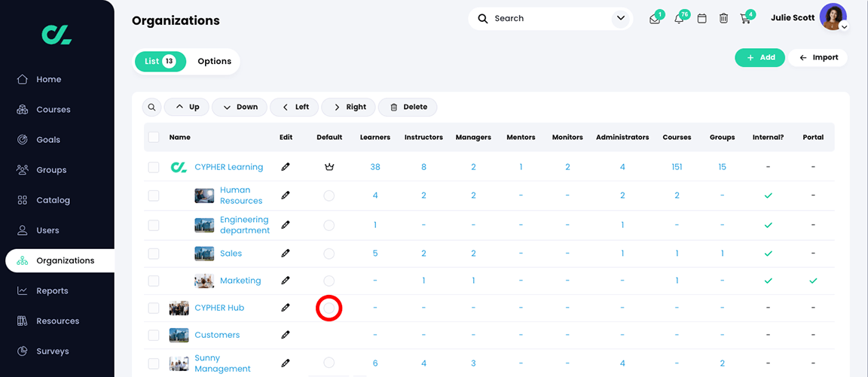
Task: Click the Left toolbar button
Action: point(295,108)
